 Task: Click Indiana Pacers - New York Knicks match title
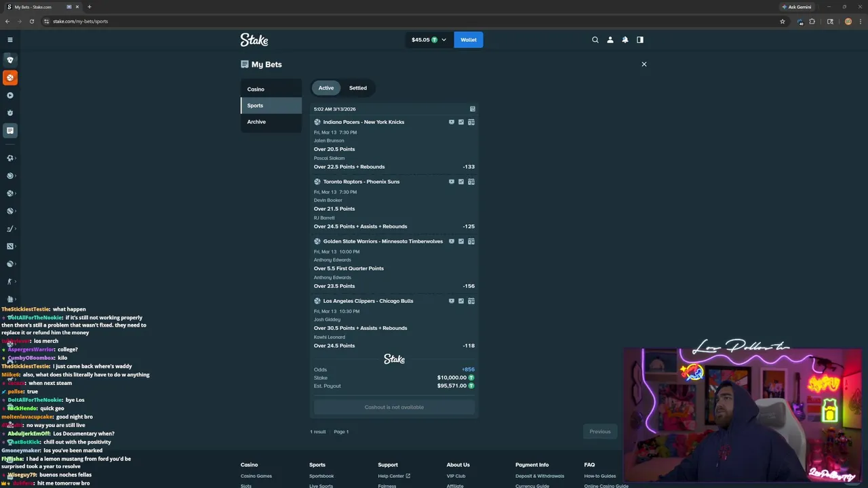pyautogui.click(x=363, y=122)
